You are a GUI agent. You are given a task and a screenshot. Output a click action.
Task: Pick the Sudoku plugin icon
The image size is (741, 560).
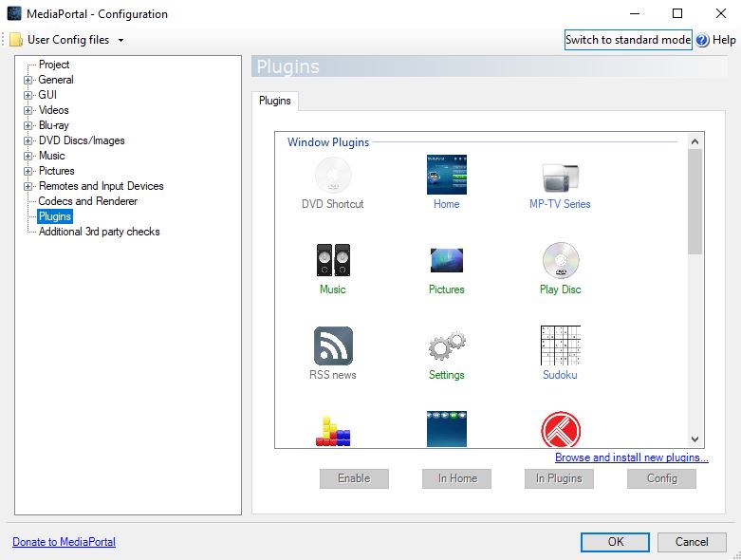click(x=560, y=345)
